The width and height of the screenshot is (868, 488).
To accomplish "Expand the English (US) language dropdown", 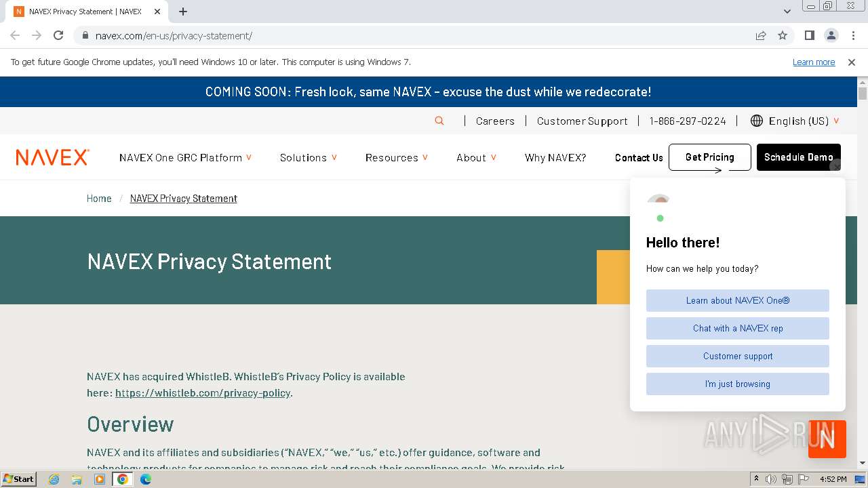I will [x=804, y=121].
